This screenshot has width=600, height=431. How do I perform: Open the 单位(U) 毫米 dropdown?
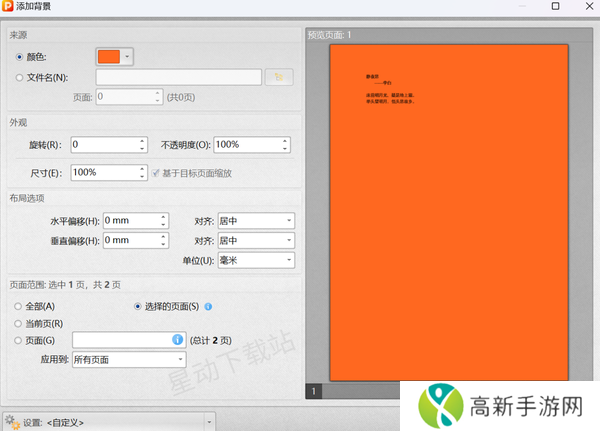[x=256, y=260]
